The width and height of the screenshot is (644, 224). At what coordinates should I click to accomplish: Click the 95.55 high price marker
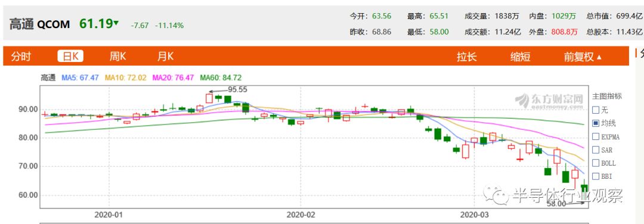pos(238,89)
